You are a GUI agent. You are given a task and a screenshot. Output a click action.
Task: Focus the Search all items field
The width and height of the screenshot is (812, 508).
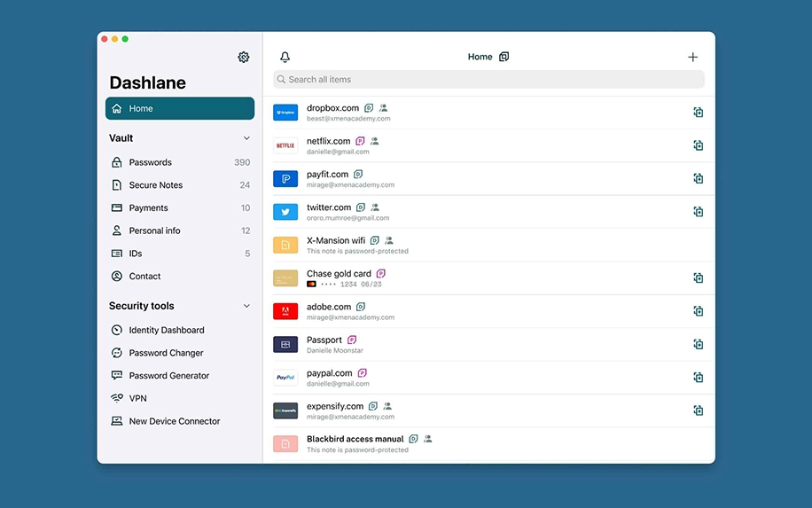[488, 79]
